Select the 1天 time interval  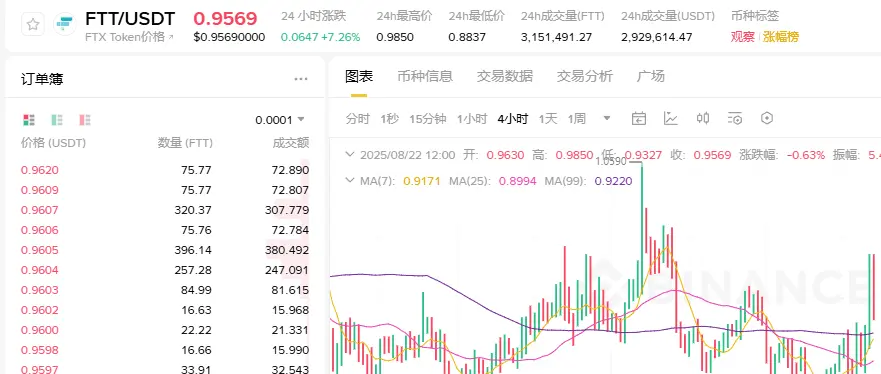click(x=548, y=118)
